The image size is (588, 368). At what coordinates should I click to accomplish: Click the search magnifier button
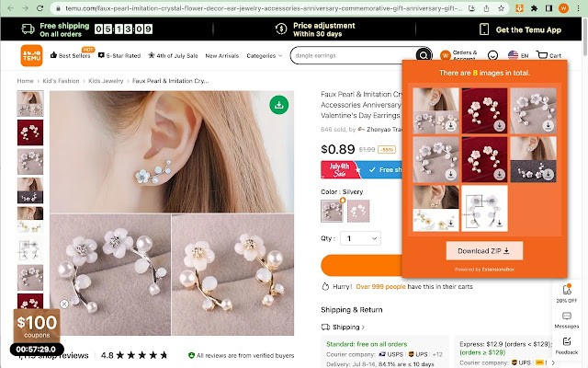tap(424, 55)
